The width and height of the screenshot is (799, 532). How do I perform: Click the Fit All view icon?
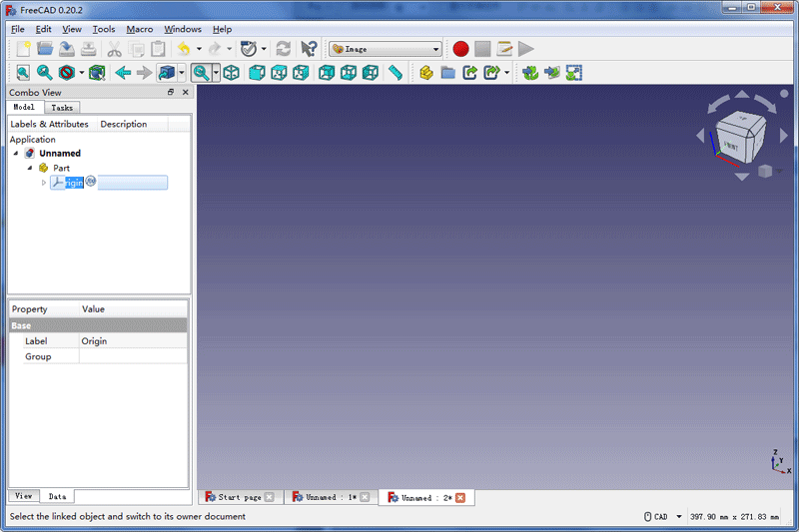click(23, 73)
